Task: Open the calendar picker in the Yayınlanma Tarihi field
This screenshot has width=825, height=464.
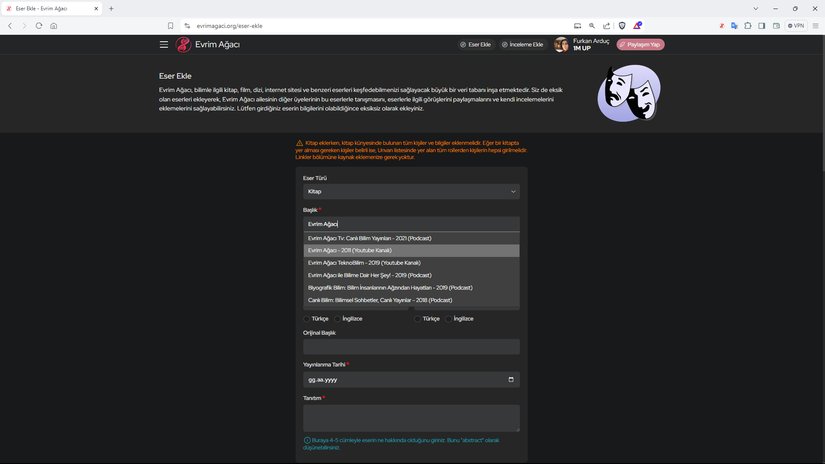Action: click(511, 380)
